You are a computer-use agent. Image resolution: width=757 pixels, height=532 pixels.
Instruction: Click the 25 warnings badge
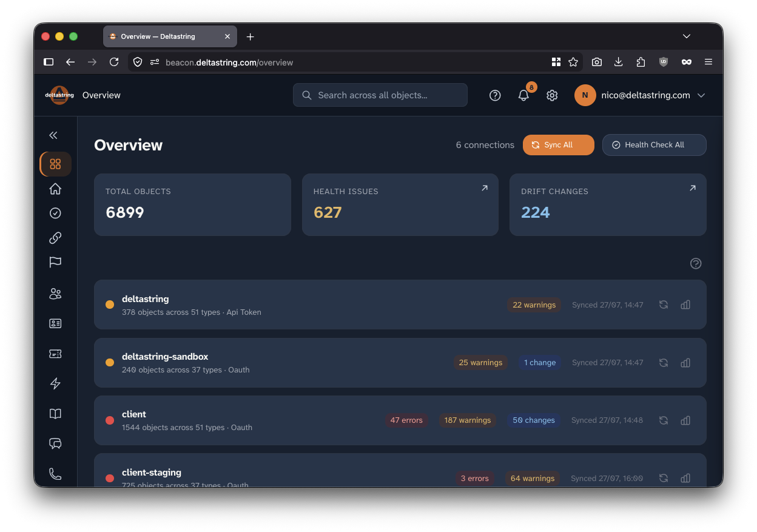(x=481, y=363)
